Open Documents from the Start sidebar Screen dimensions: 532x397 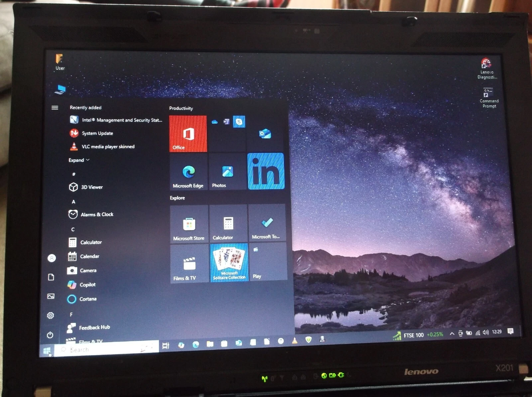tap(51, 277)
